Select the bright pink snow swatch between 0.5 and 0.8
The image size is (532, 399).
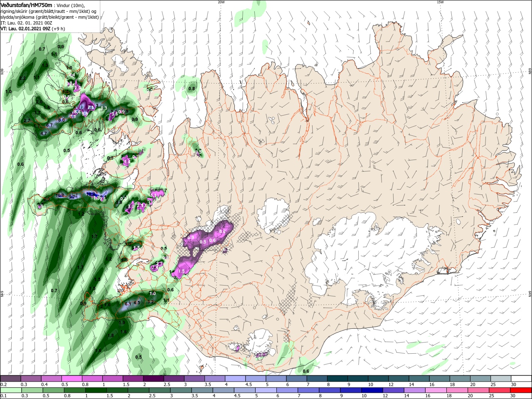(x=72, y=379)
